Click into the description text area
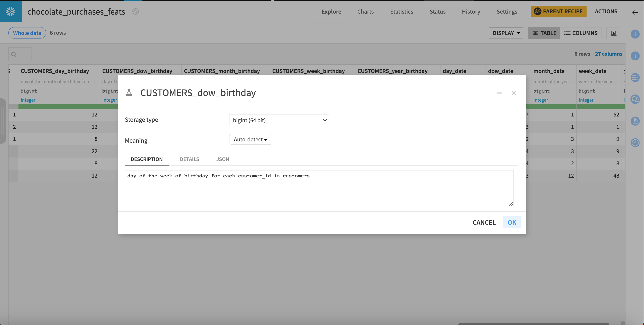The height and width of the screenshot is (325, 644). (319, 188)
